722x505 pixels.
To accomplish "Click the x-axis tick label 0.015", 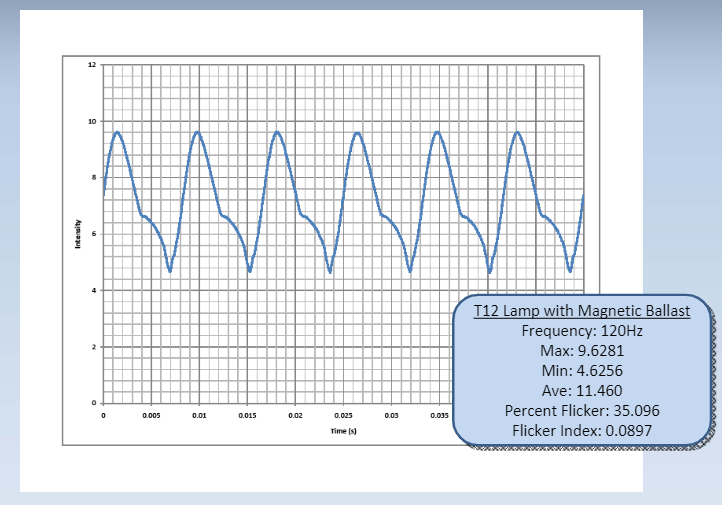I will (247, 415).
